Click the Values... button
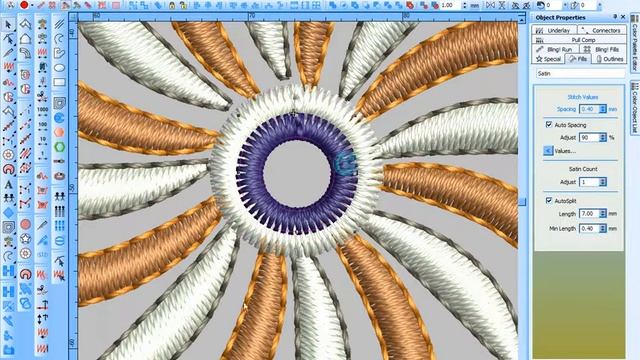Image resolution: width=640 pixels, height=360 pixels. pyautogui.click(x=565, y=151)
